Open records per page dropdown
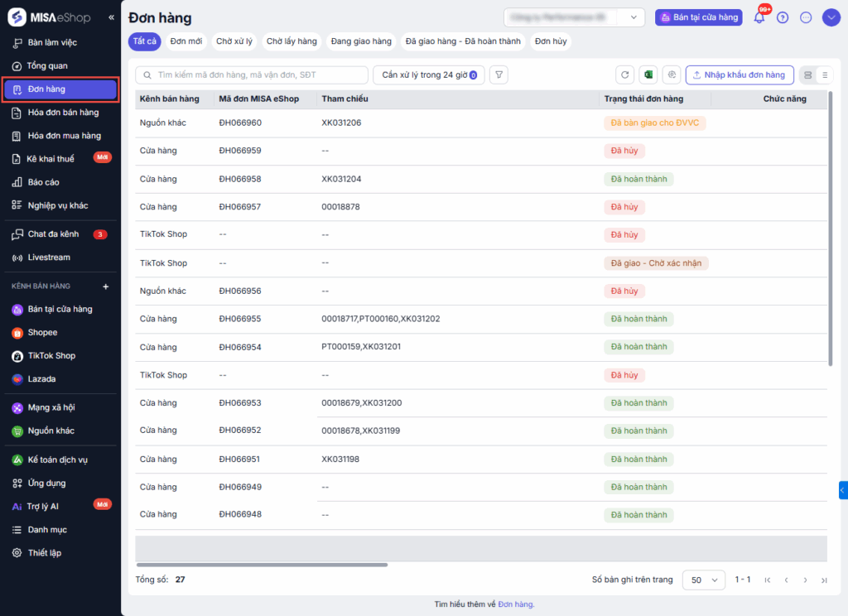The image size is (848, 616). 703,580
